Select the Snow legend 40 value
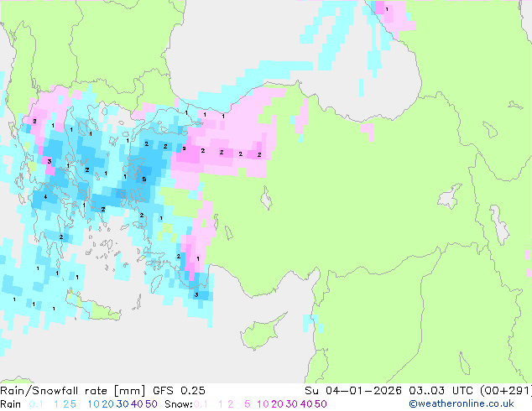The height and width of the screenshot is (411, 532). pos(306,404)
